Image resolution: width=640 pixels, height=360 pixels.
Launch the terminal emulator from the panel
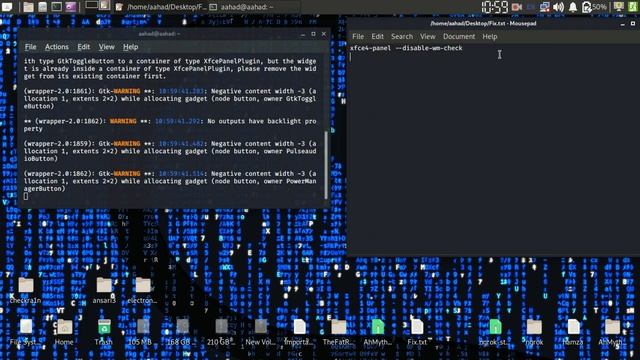click(x=56, y=7)
